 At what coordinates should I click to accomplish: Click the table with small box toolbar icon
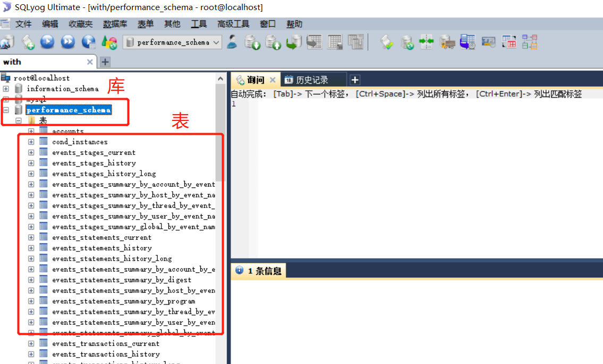tap(335, 42)
